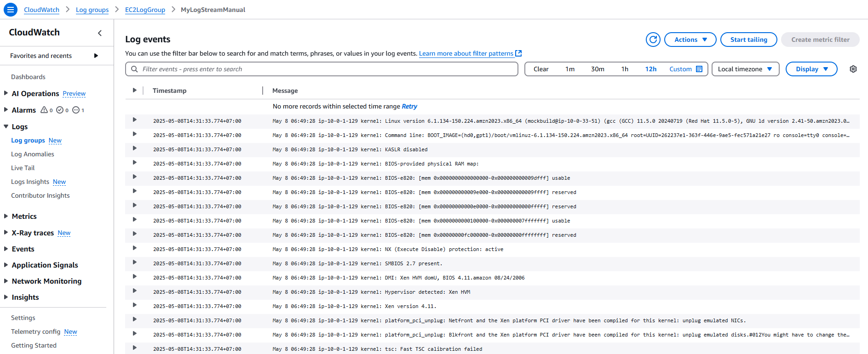Select the 12h time range
868x354 pixels.
(x=650, y=69)
